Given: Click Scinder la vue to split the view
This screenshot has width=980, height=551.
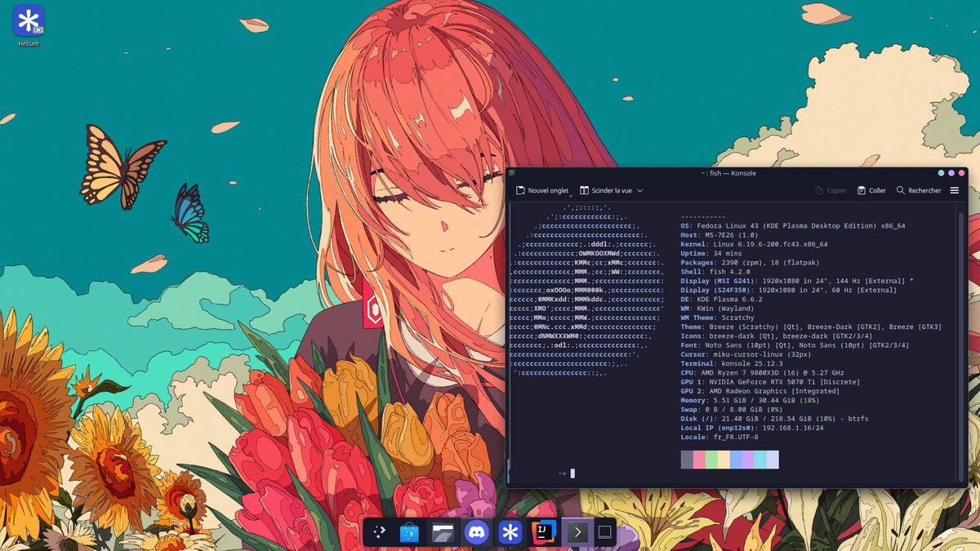Looking at the screenshot, I should [606, 190].
